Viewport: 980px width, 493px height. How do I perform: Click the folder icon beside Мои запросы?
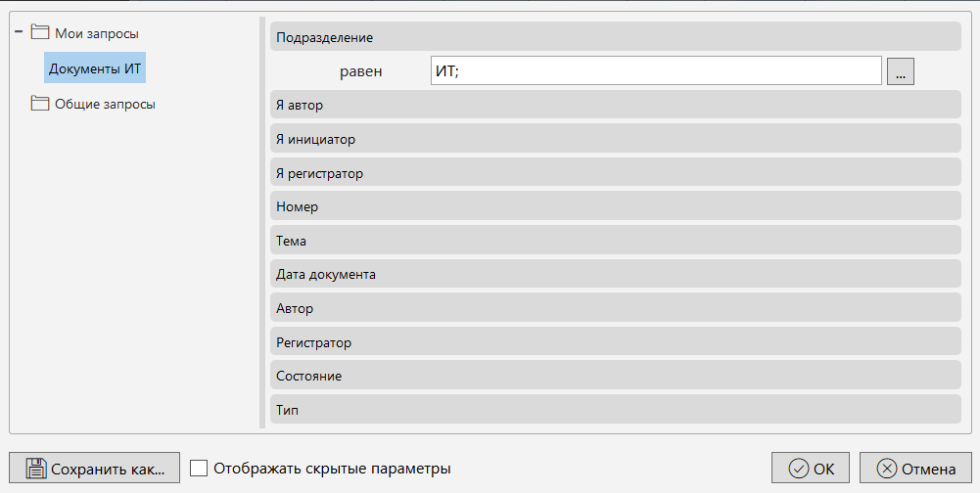(40, 33)
